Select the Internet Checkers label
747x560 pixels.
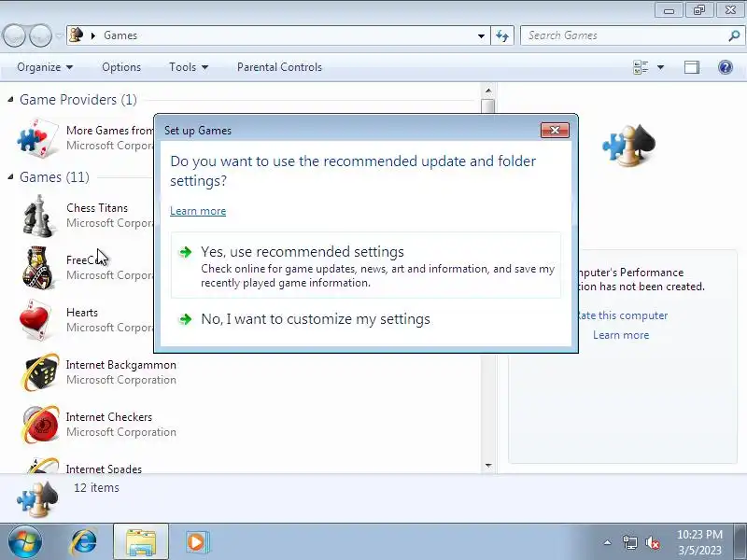tap(109, 417)
